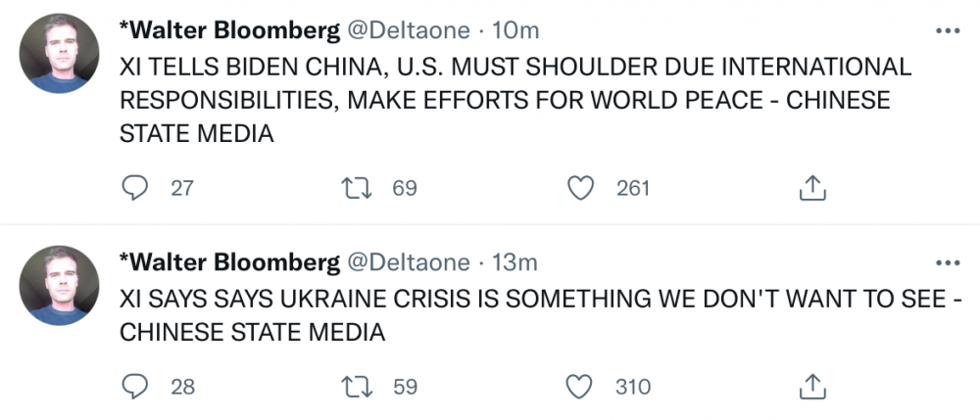Viewport: 980px width, 420px height.
Task: Open Walter Bloomberg profile from second tweet
Action: tap(228, 262)
